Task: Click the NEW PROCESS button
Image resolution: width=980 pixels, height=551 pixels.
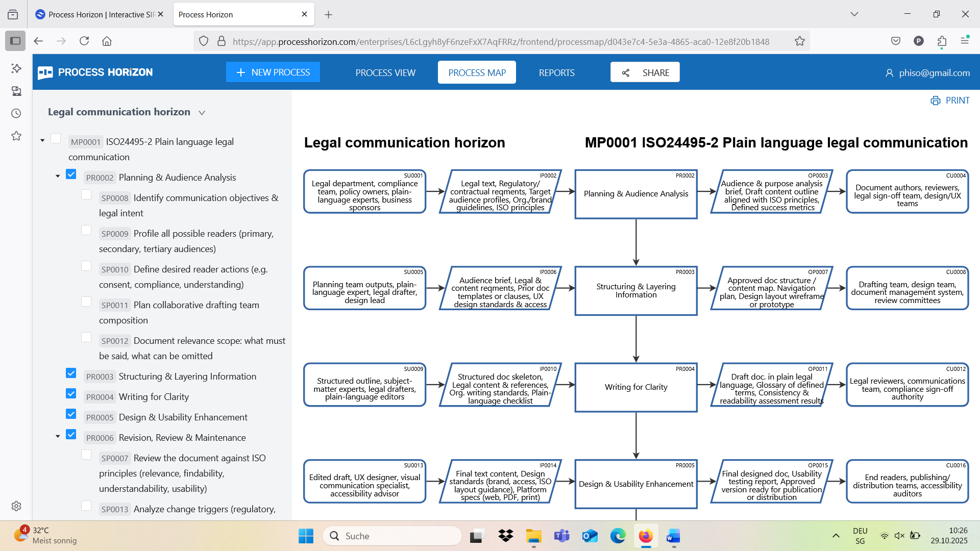Action: click(x=273, y=72)
